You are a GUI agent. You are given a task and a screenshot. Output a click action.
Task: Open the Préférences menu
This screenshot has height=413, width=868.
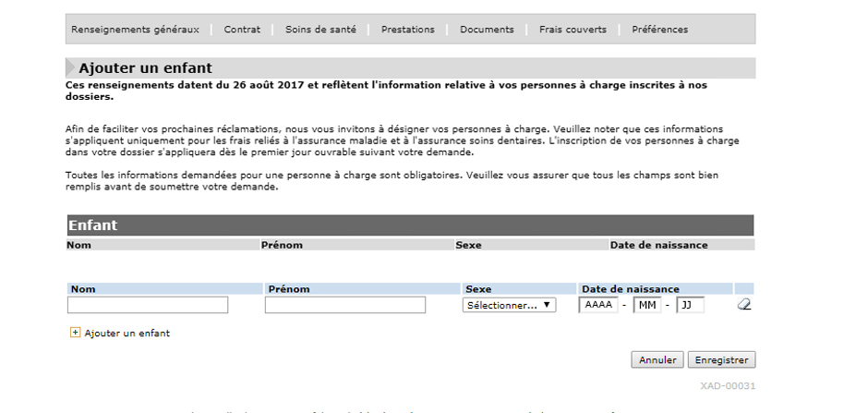660,30
